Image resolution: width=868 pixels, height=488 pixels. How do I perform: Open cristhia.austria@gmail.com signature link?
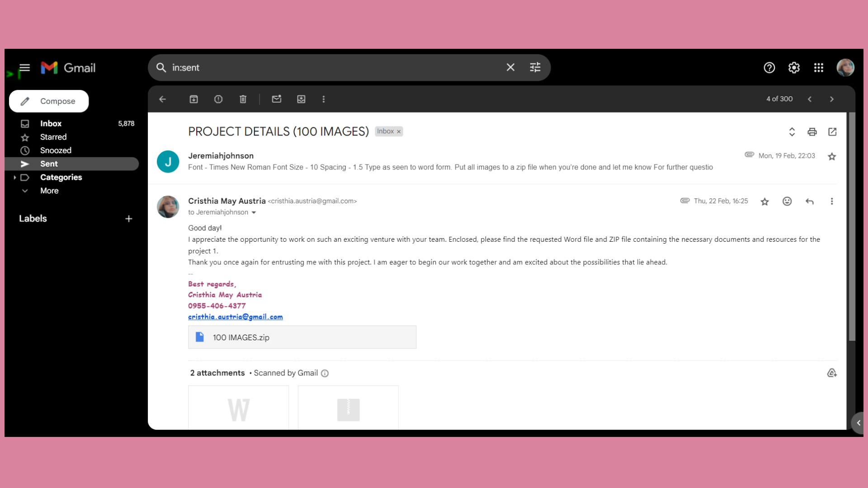235,317
